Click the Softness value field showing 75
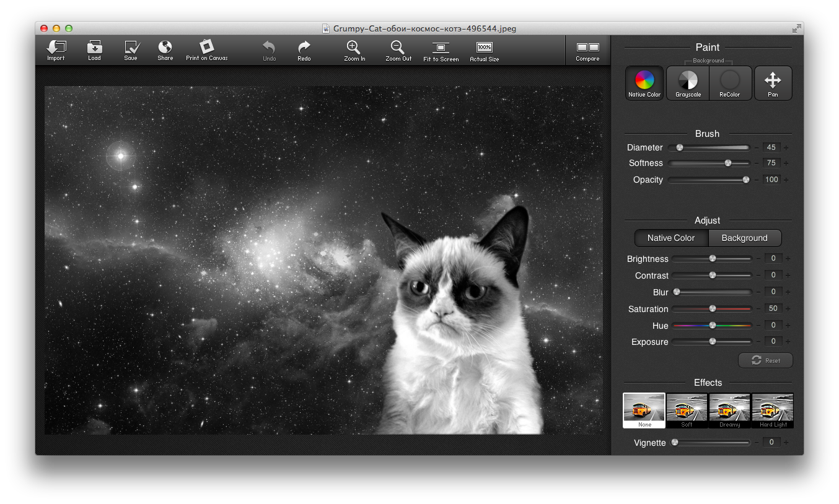 tap(771, 163)
